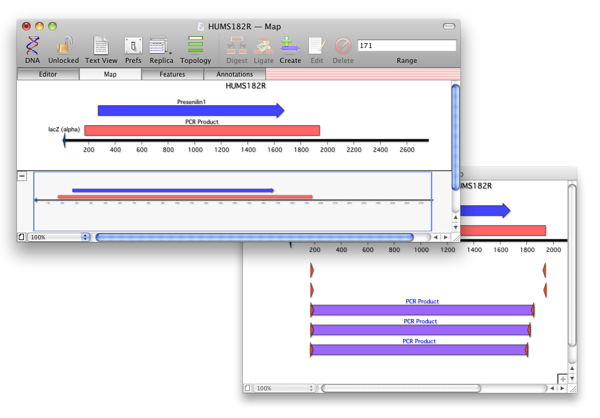This screenshot has height=418, width=600.
Task: Open Text View from the toolbar
Action: [x=101, y=46]
